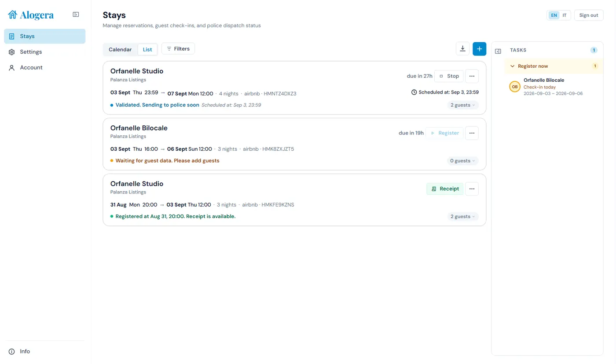The image size is (616, 364).
Task: Collapse the left sidebar panel icon
Action: coord(76,15)
